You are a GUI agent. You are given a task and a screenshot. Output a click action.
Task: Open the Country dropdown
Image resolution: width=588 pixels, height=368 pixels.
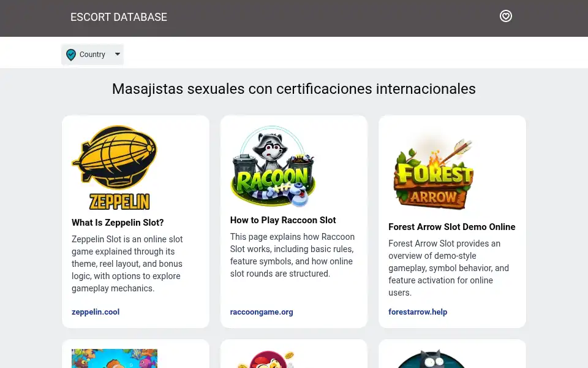92,55
